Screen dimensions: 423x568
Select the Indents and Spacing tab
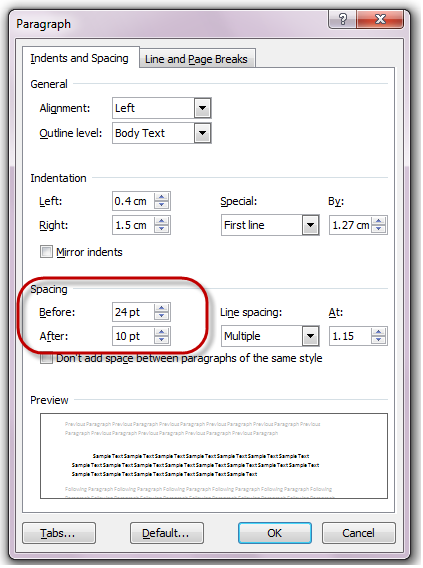80,58
